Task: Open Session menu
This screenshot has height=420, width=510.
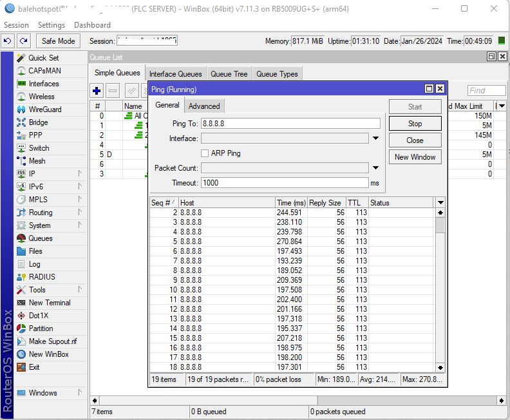Action: 16,25
